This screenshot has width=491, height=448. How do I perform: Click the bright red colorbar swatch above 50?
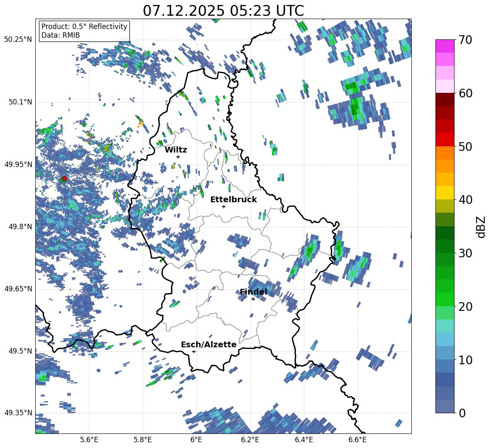[x=445, y=140]
